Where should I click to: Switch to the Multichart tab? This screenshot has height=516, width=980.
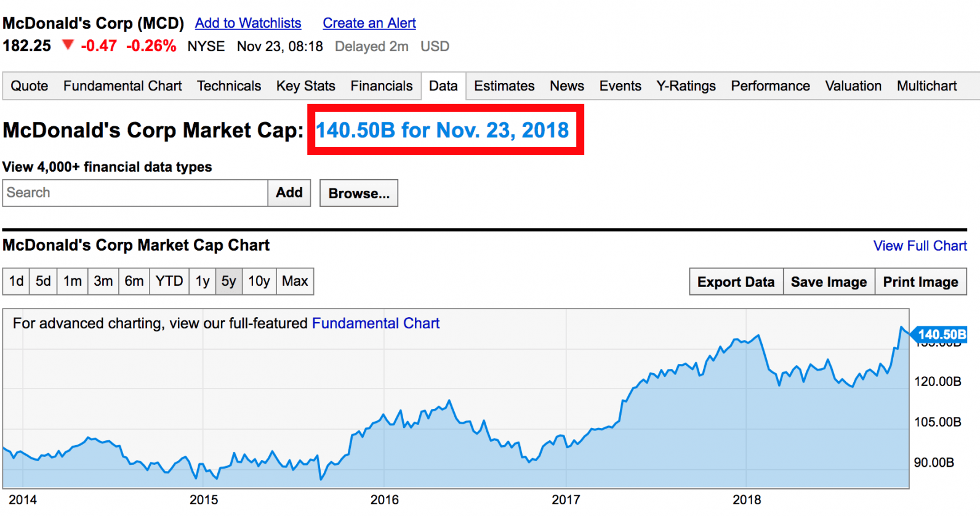tap(927, 86)
